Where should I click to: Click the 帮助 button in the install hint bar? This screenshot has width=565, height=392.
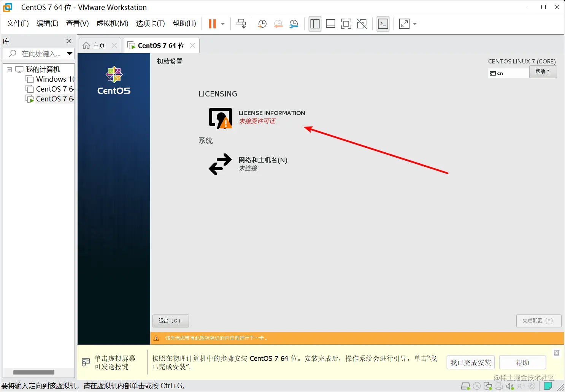point(522,362)
